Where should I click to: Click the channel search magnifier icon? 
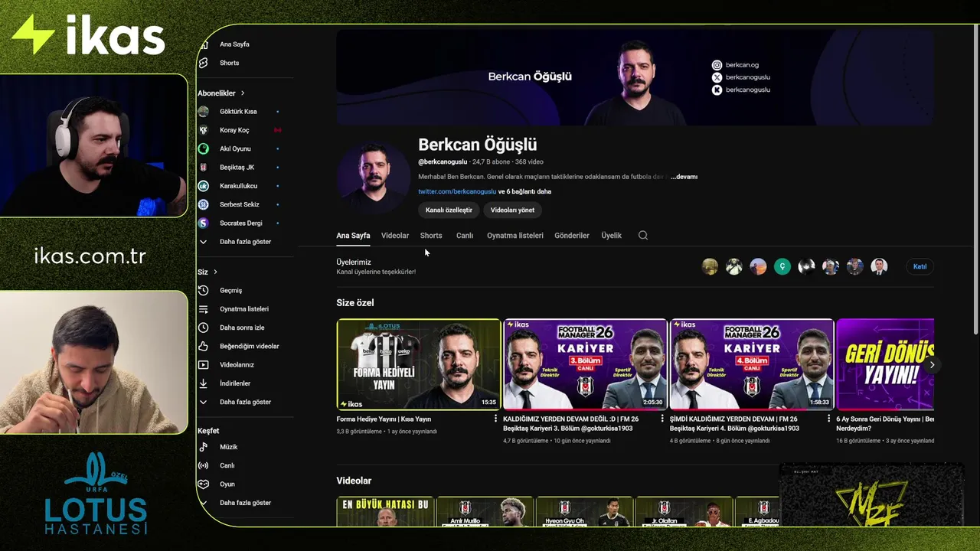tap(643, 236)
